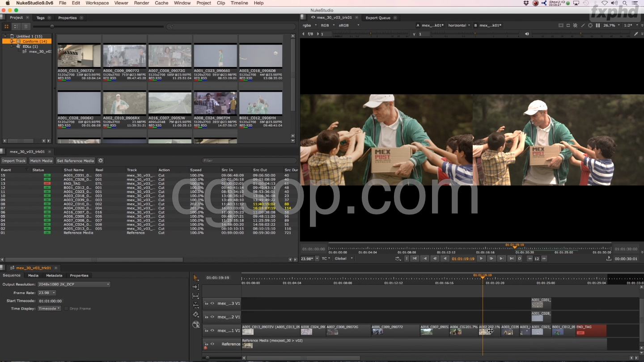
Task: Open the Time Display Timecode dropdown
Action: [49, 309]
